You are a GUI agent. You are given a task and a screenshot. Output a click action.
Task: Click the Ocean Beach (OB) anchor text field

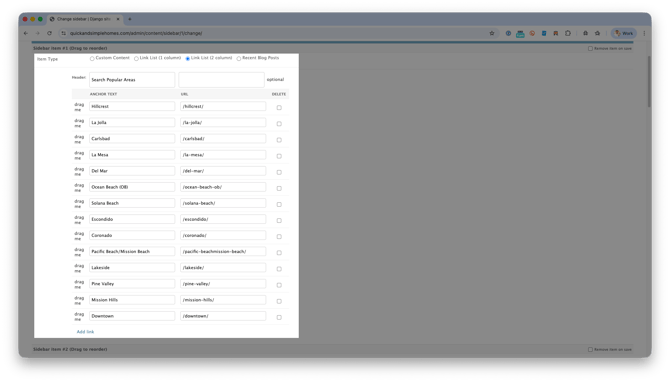click(132, 187)
